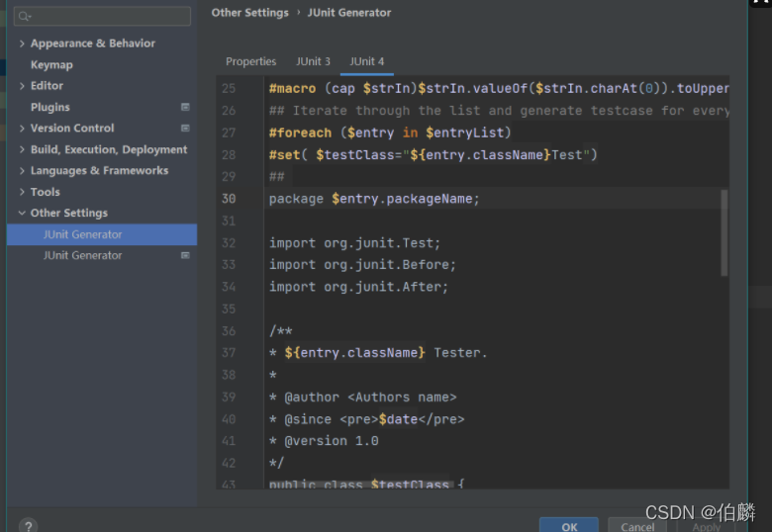Expand Appearance & Behavior section
The height and width of the screenshot is (532, 772).
(x=22, y=44)
